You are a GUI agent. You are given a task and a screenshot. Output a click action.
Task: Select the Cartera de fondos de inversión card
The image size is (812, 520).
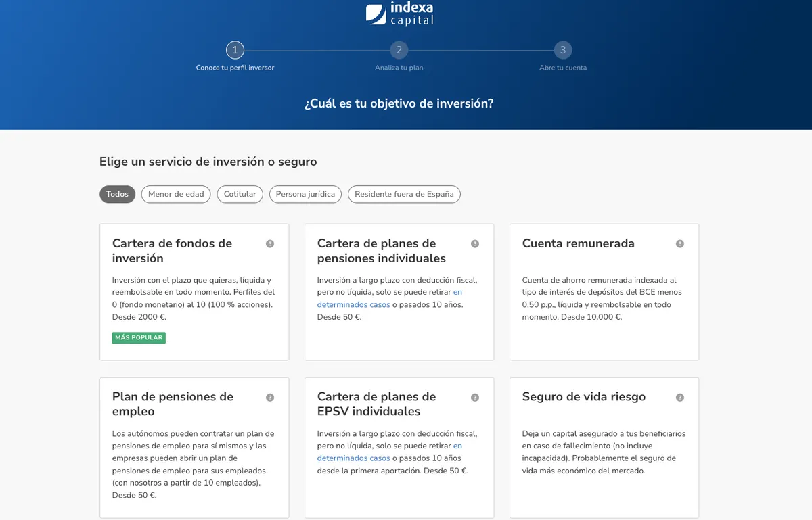[x=194, y=292]
